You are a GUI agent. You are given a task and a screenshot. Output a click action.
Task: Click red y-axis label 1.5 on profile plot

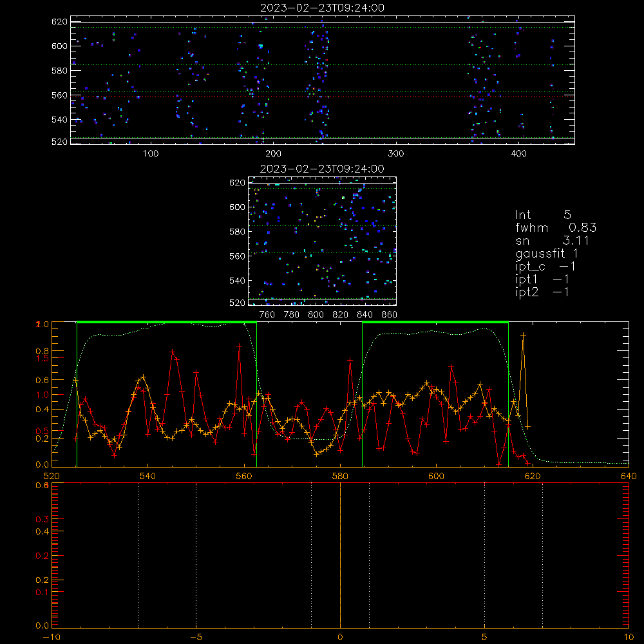pyautogui.click(x=43, y=358)
